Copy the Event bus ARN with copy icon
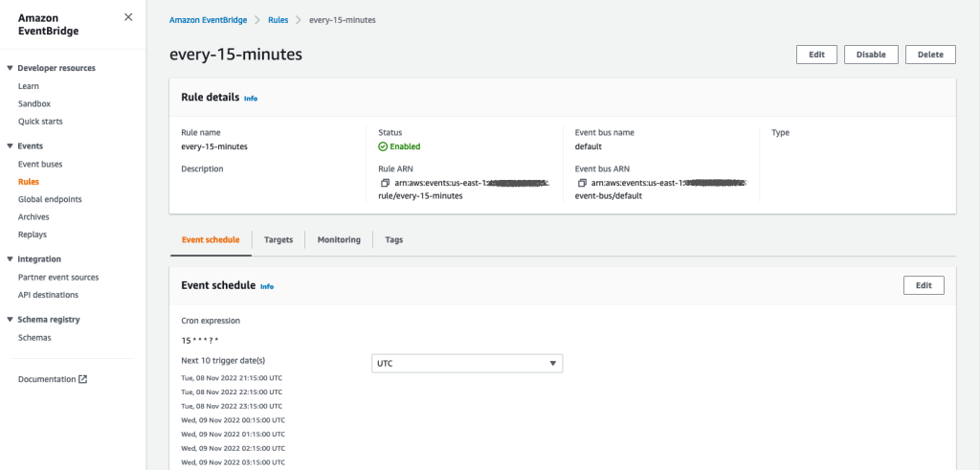The image size is (980, 470). [582, 183]
